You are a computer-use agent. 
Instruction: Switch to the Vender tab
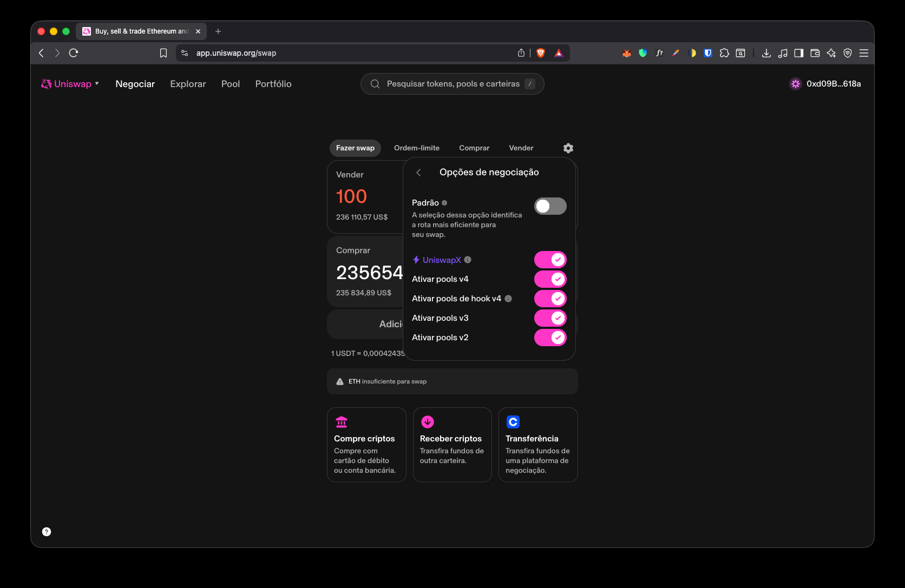pyautogui.click(x=521, y=148)
